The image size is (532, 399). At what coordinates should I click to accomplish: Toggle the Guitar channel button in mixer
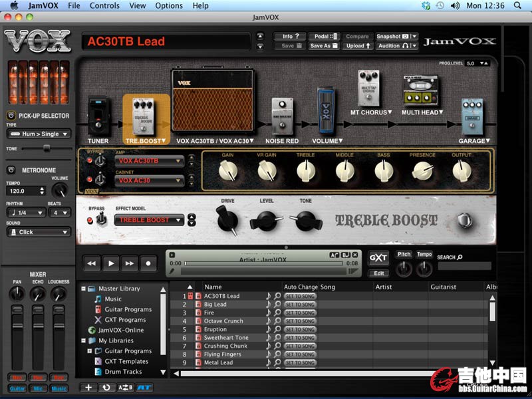click(x=17, y=389)
